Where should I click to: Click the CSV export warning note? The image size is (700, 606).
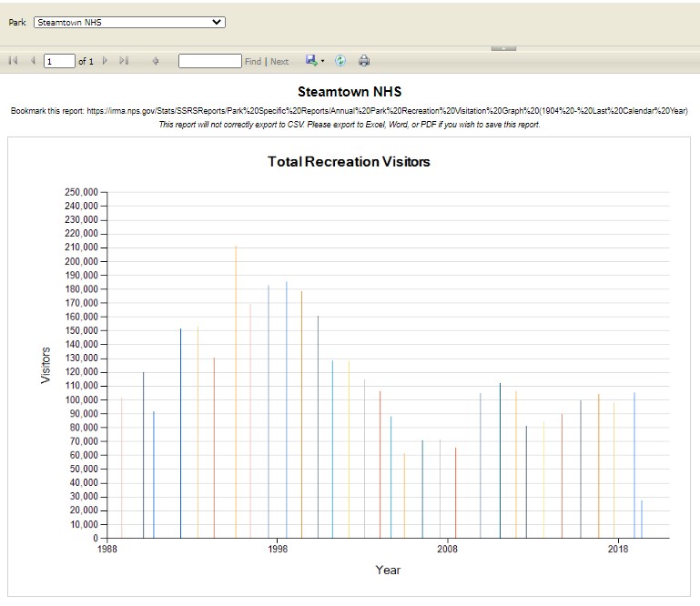pyautogui.click(x=350, y=125)
